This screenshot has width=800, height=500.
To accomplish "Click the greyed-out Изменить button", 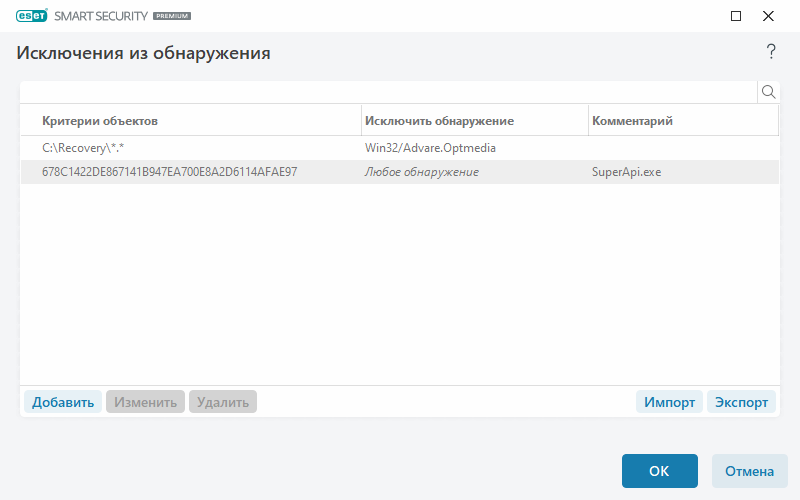I will [x=145, y=402].
